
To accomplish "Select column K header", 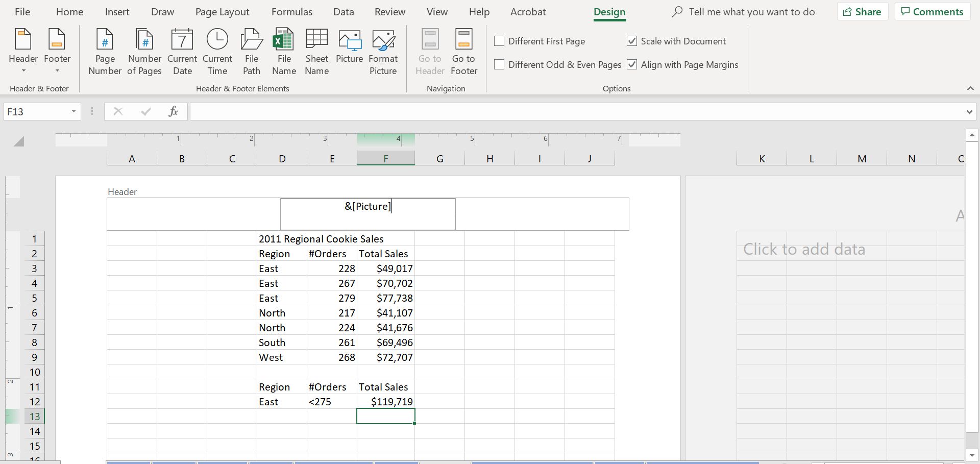I will point(762,159).
